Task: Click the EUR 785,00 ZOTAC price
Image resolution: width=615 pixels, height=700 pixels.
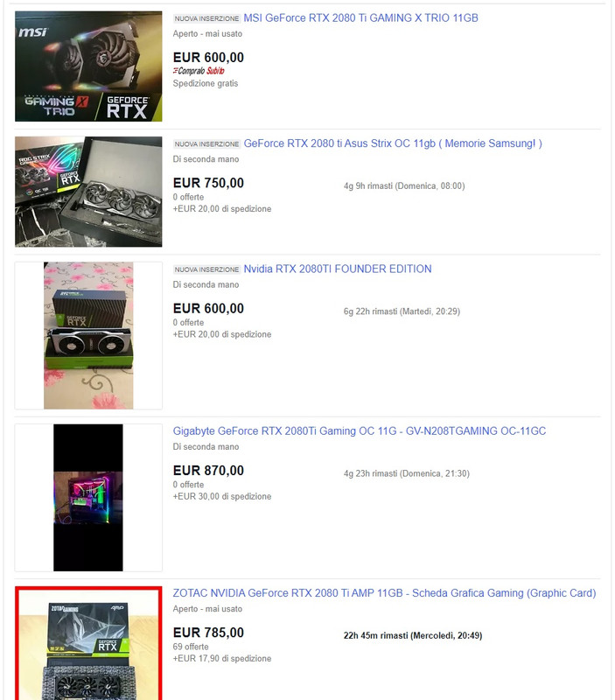Action: pos(208,632)
